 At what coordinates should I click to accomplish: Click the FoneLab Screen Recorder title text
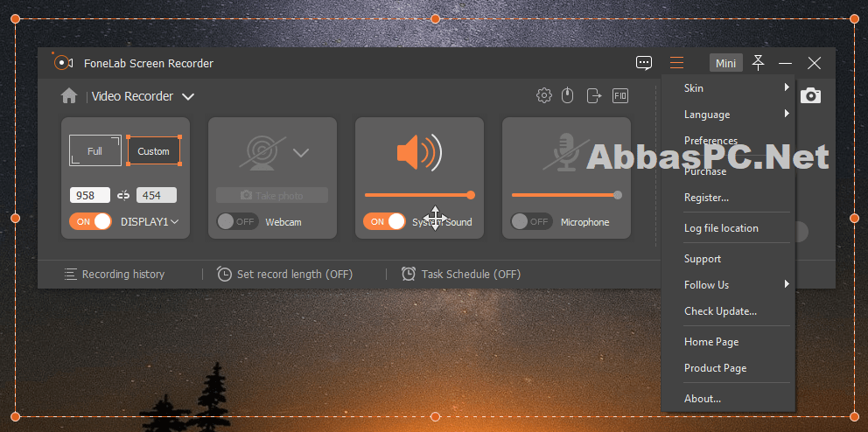click(x=149, y=64)
